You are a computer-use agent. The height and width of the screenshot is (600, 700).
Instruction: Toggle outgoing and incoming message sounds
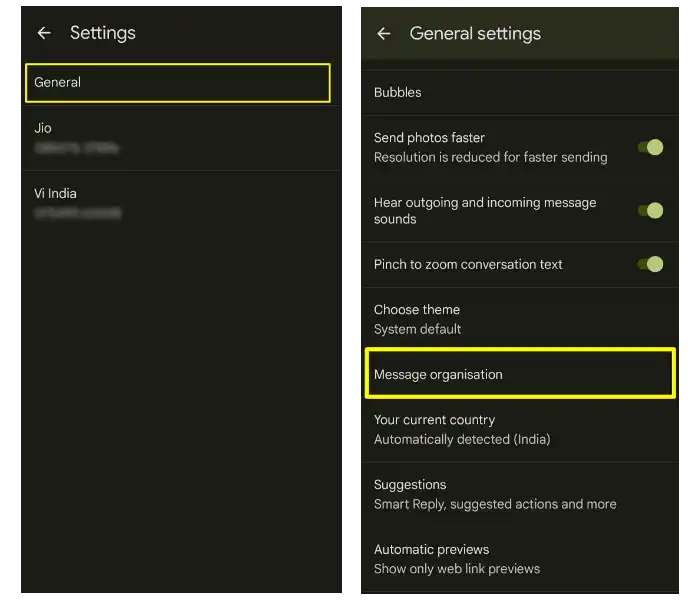(650, 210)
